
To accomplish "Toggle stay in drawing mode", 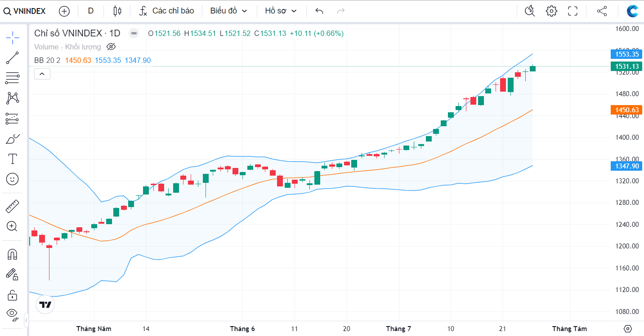I will pyautogui.click(x=13, y=274).
